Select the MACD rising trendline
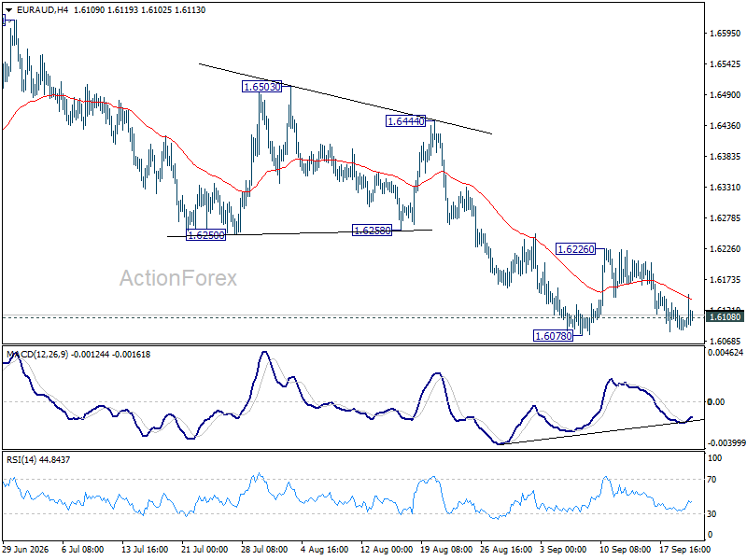 coord(602,431)
